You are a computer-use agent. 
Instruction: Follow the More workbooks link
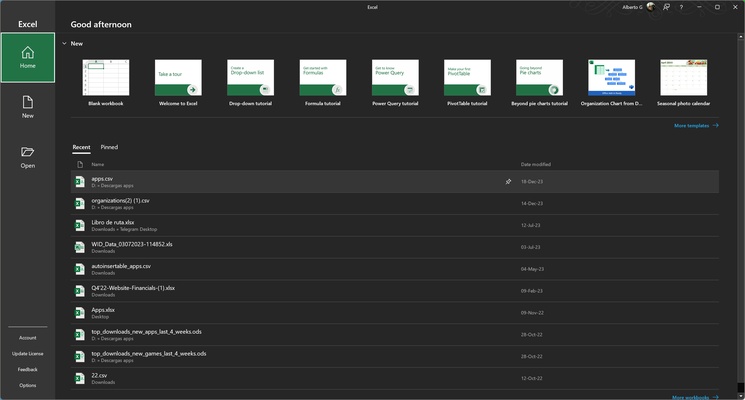click(x=695, y=397)
